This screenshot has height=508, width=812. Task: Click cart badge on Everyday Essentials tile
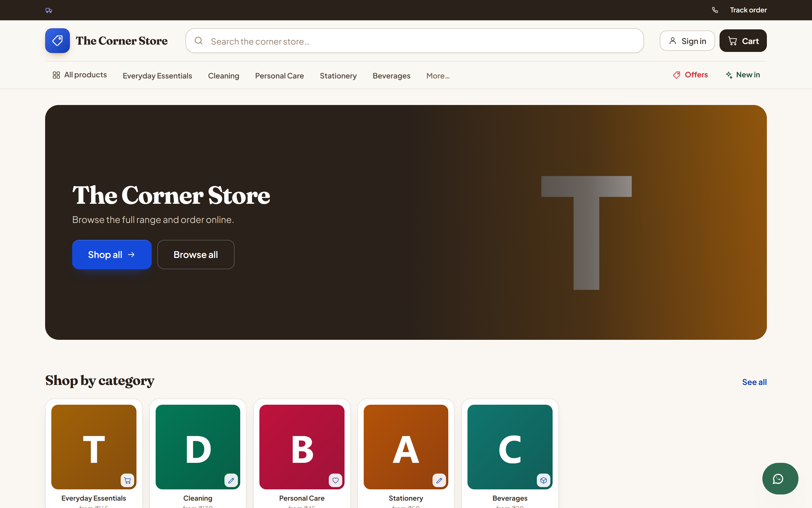coord(127,480)
